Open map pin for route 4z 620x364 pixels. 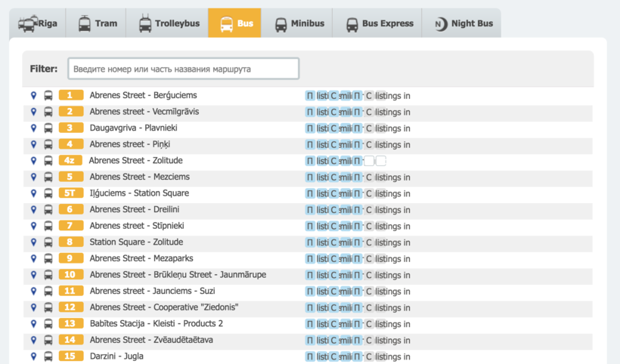click(x=33, y=161)
